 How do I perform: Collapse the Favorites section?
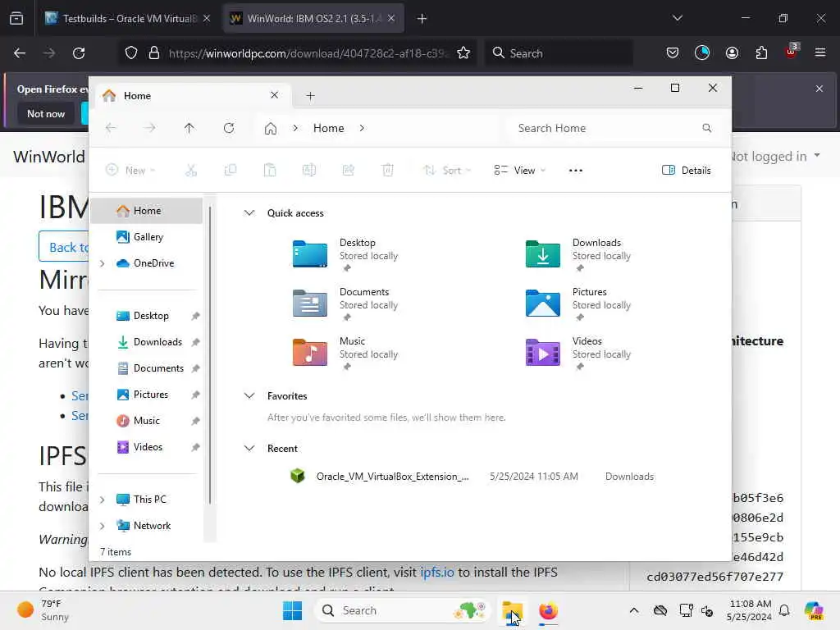pos(249,396)
